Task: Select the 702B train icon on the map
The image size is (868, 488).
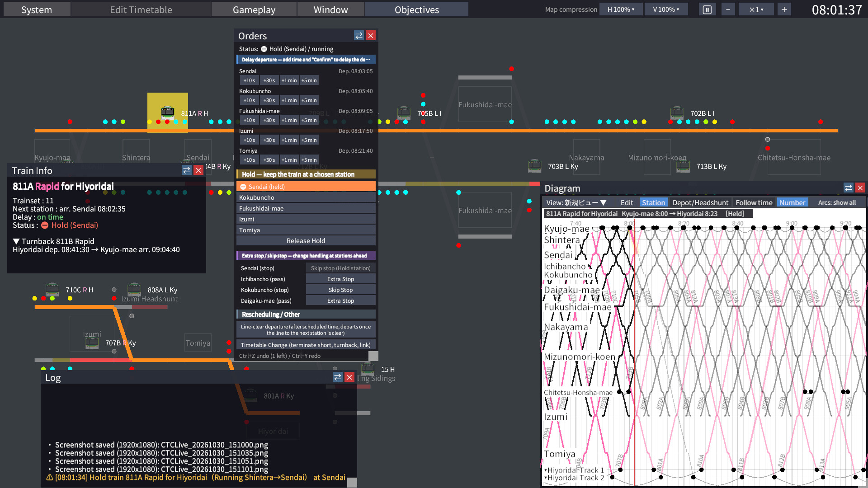Action: click(x=677, y=113)
